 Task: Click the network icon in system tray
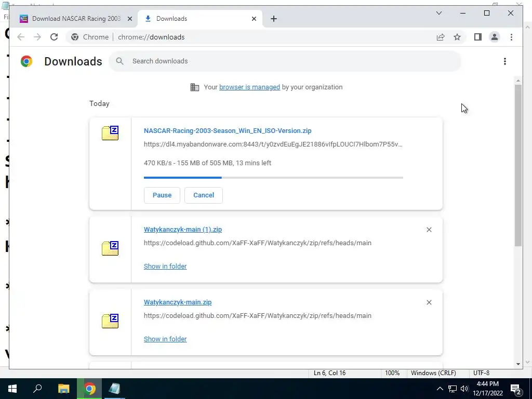[453, 389]
